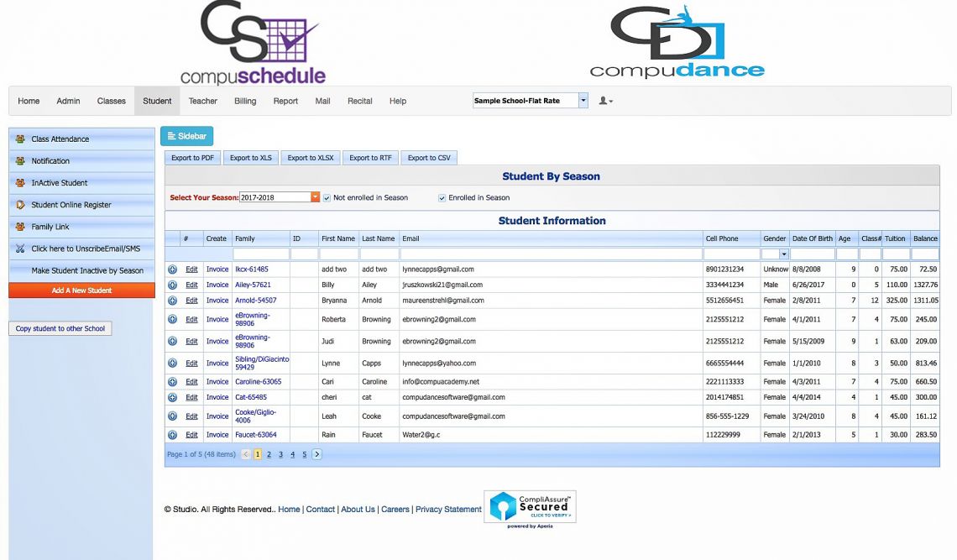Toggle Not enrolled in Season checkbox

click(327, 198)
